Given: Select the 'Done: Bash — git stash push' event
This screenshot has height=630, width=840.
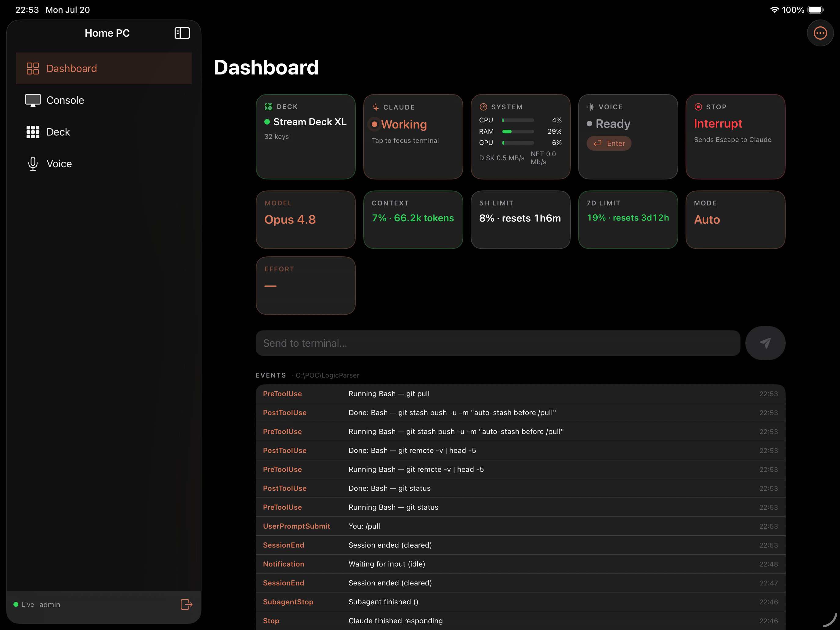Looking at the screenshot, I should pos(520,413).
